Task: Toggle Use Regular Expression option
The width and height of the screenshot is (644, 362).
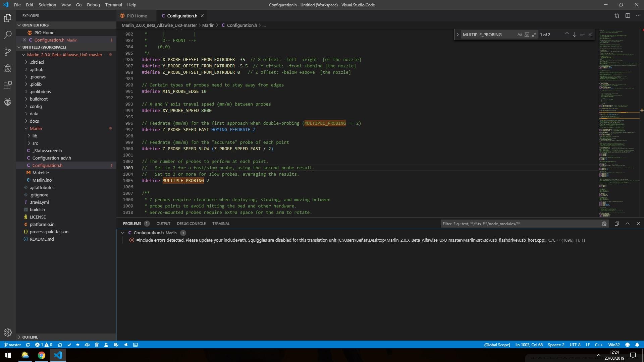Action: tap(534, 35)
